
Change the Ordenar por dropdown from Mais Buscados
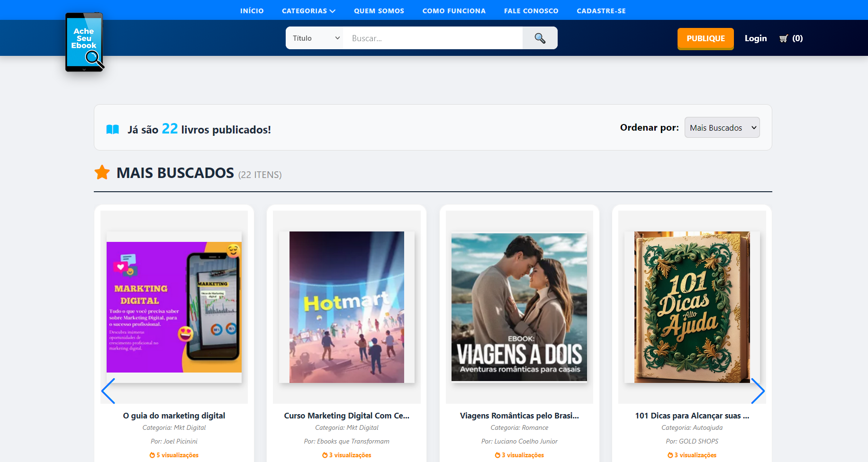point(722,127)
